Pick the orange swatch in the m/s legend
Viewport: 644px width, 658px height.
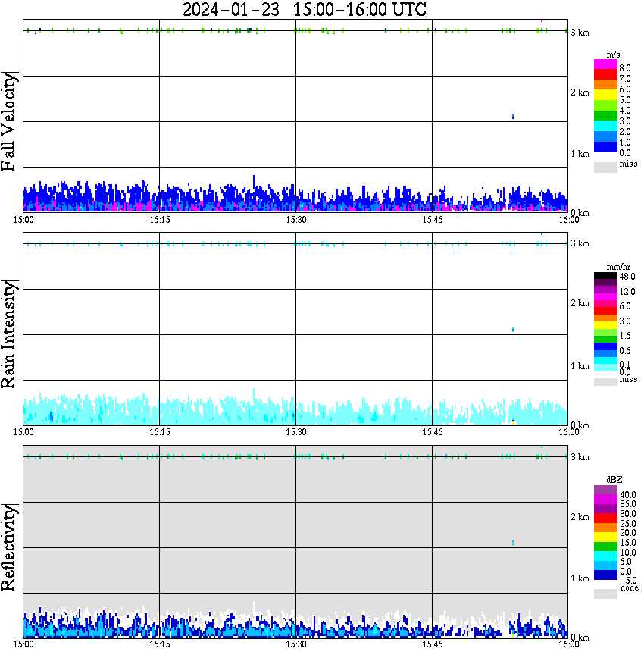605,85
